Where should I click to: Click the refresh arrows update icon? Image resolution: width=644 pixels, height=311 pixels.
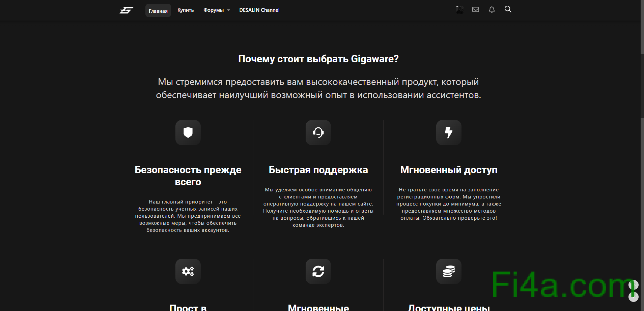coord(318,271)
